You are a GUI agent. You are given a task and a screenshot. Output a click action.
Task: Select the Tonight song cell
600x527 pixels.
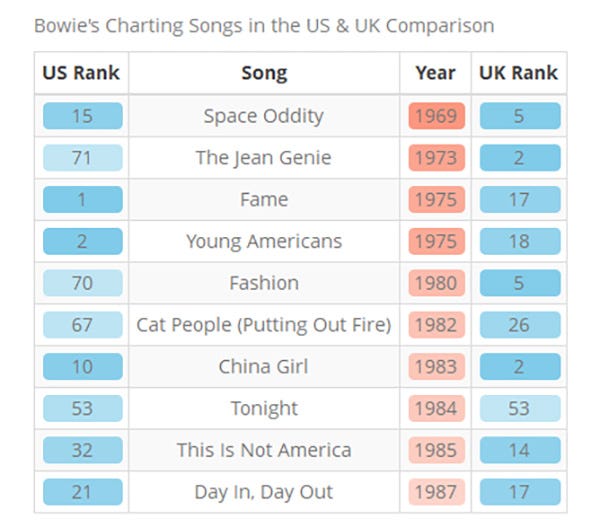point(264,409)
